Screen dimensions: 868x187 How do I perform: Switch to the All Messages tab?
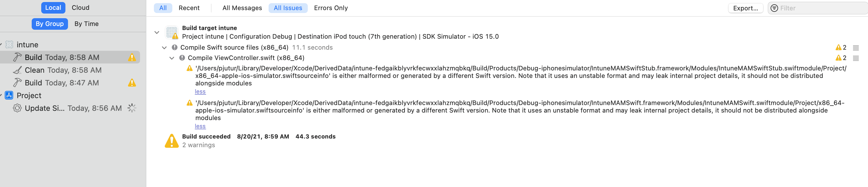click(242, 8)
